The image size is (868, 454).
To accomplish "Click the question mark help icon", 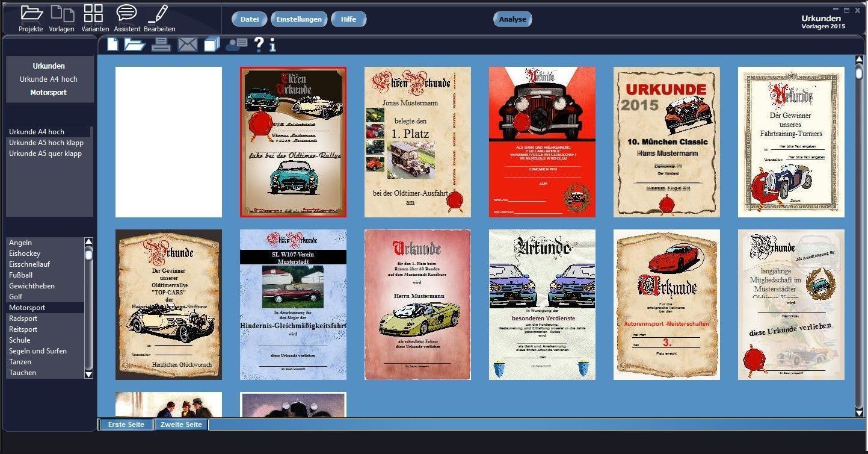I will [259, 44].
